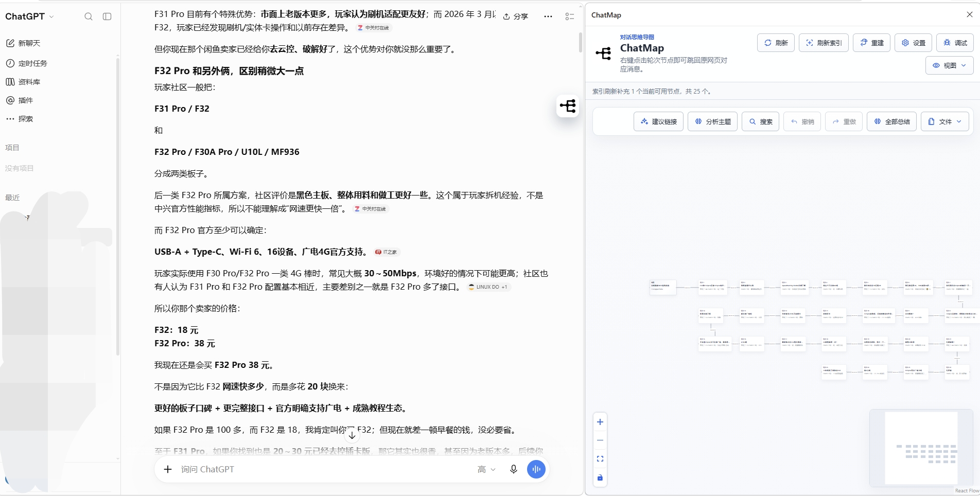
Task: Click the React Flow attribution link
Action: [x=967, y=491]
